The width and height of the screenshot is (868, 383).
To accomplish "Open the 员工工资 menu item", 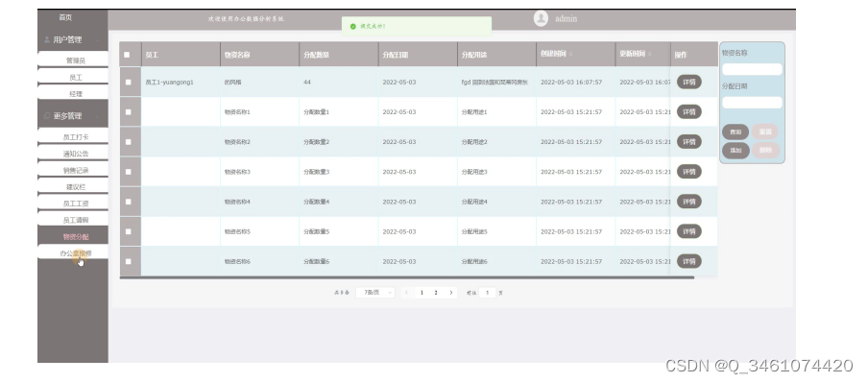I will click(x=73, y=203).
